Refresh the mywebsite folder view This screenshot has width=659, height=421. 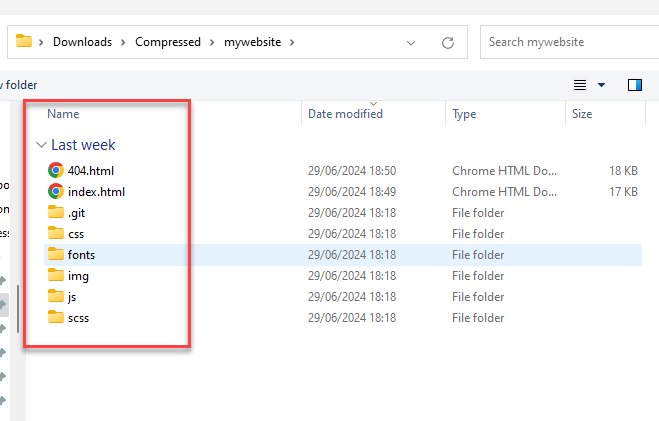(x=448, y=42)
